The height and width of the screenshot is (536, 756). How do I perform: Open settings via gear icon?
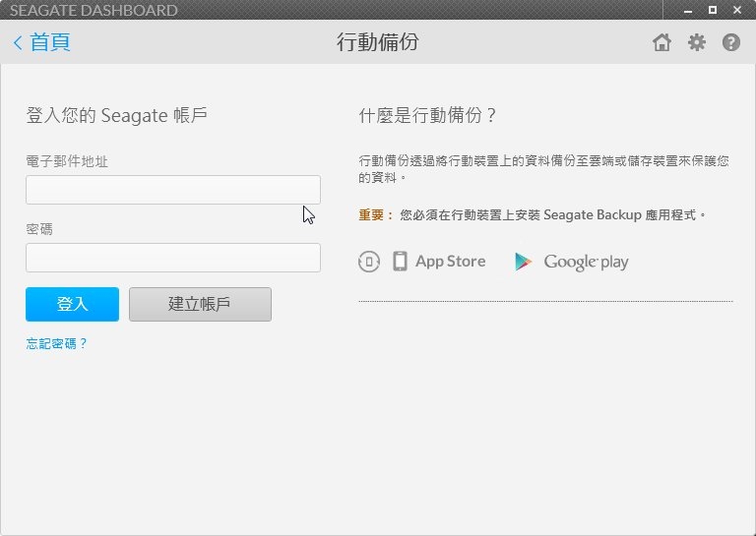click(697, 42)
